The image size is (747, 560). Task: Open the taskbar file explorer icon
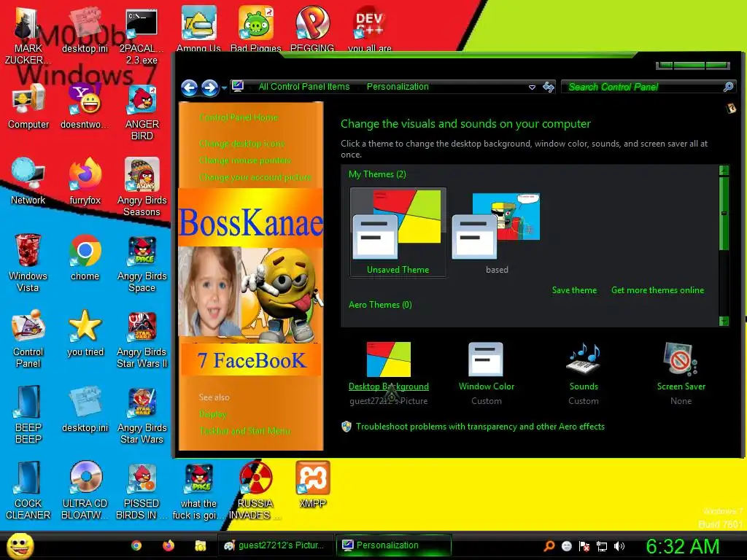point(200,545)
